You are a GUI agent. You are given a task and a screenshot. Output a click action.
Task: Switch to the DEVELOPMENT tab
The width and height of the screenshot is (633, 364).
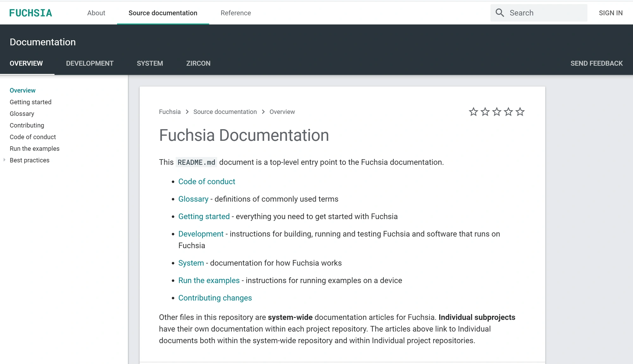pyautogui.click(x=90, y=63)
